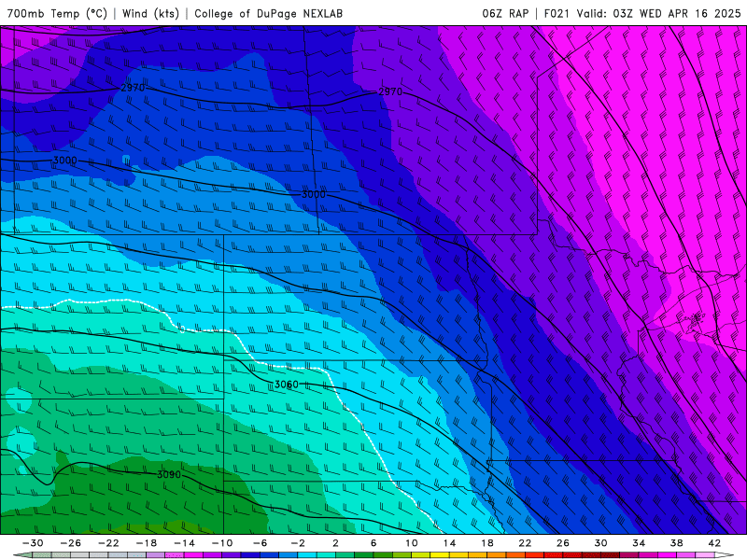This screenshot has height=560, width=747.
Task: Click the right "3000" contour label
Action: [x=314, y=194]
